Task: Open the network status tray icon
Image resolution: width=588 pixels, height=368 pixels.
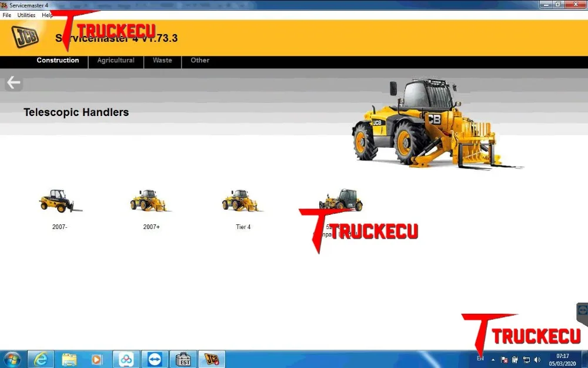Action: [526, 360]
